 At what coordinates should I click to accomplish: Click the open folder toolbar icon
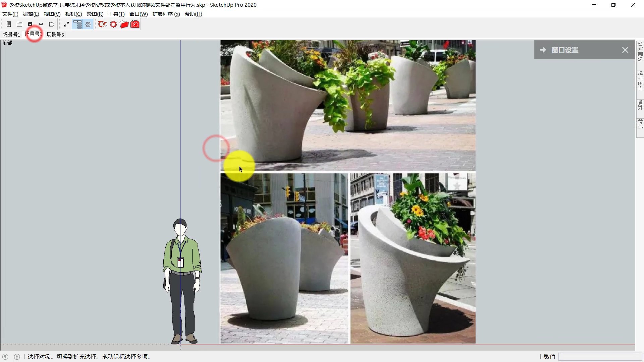pos(52,24)
